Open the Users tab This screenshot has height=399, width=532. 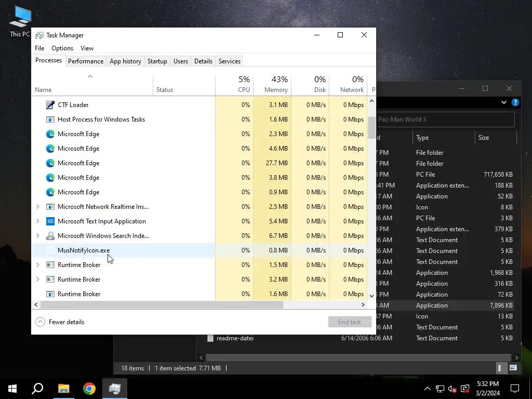[180, 61]
